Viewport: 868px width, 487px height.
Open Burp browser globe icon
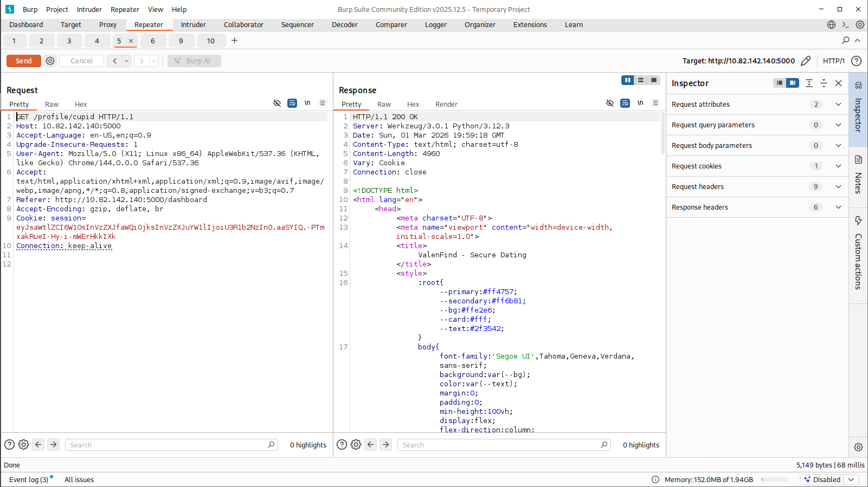tap(831, 25)
